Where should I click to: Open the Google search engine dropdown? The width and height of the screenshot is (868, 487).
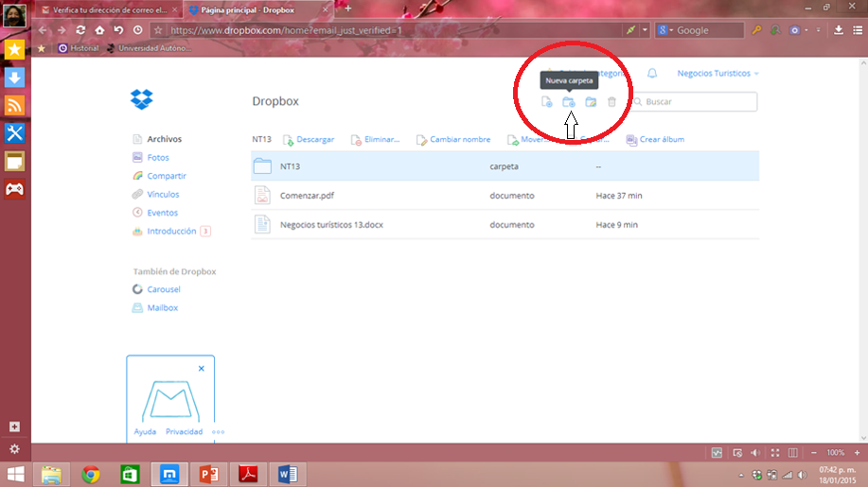[x=665, y=30]
